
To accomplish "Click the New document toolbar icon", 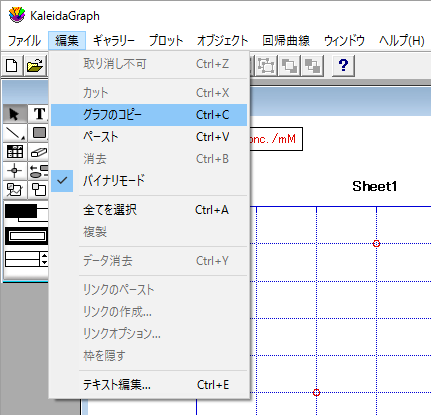I will point(12,66).
